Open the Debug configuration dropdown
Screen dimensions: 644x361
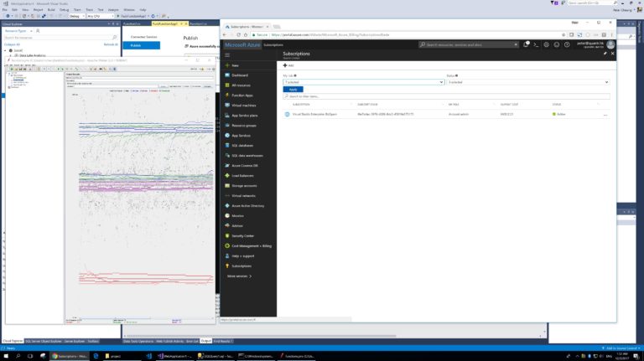tap(77, 16)
